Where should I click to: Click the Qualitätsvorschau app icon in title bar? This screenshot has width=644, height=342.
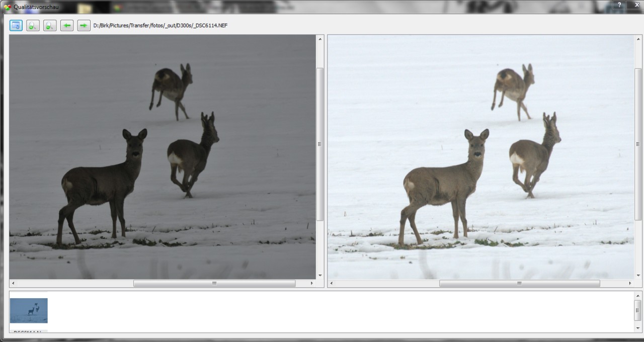coord(7,7)
